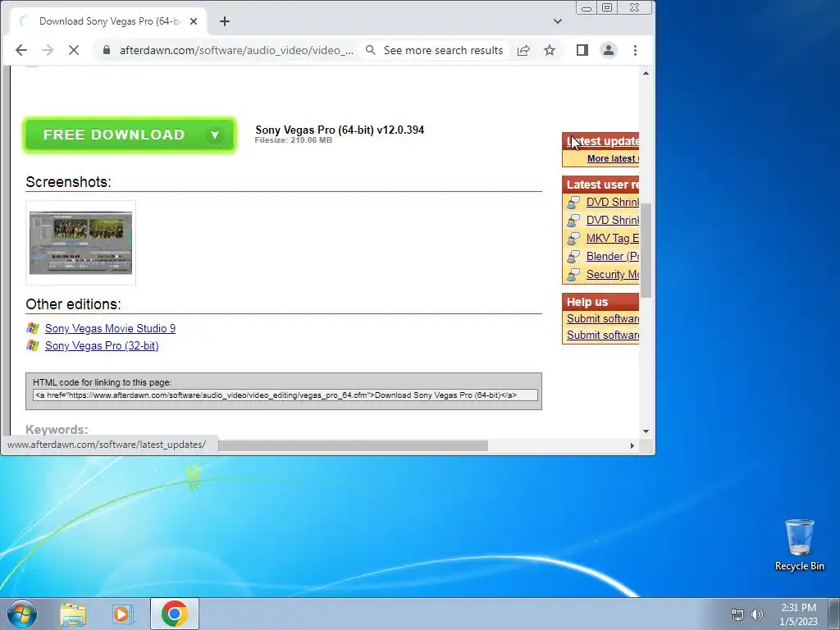Open the Sony Vegas screenshot thumbnail

tap(81, 243)
